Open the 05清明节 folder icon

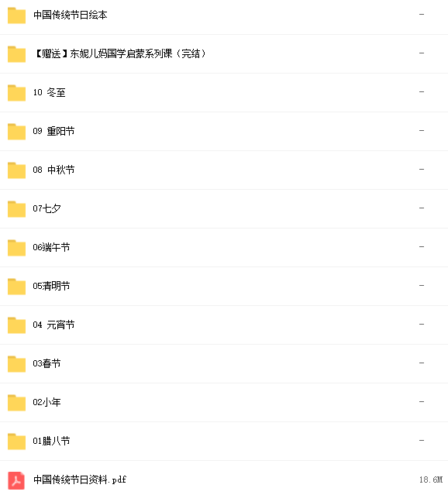pyautogui.click(x=16, y=287)
